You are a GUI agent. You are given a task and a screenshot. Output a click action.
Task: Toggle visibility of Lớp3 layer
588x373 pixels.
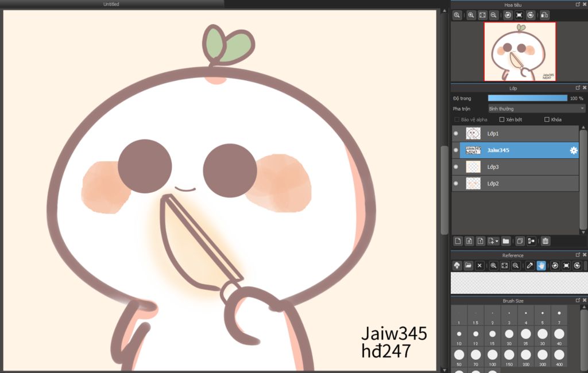pyautogui.click(x=456, y=167)
